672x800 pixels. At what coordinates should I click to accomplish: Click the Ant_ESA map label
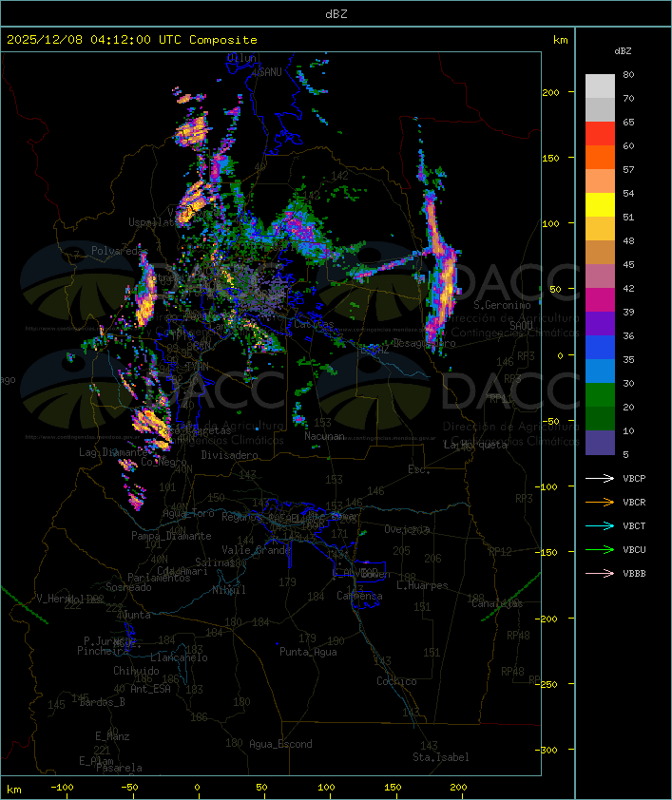coord(150,689)
